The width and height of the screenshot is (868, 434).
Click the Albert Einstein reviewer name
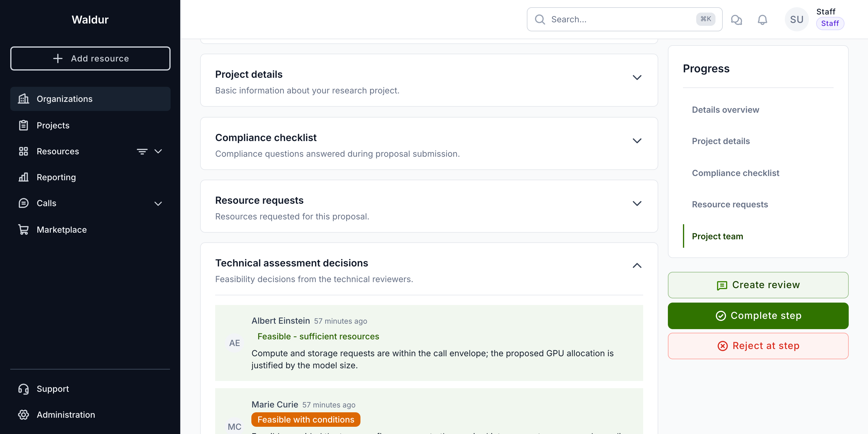pyautogui.click(x=280, y=321)
